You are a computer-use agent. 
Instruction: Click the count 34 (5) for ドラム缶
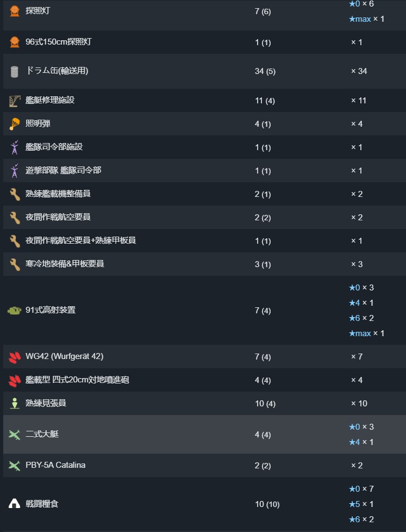[265, 71]
